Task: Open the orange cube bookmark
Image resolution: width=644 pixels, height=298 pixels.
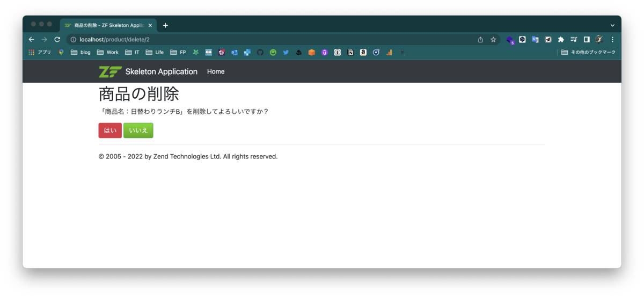Action: coord(312,52)
